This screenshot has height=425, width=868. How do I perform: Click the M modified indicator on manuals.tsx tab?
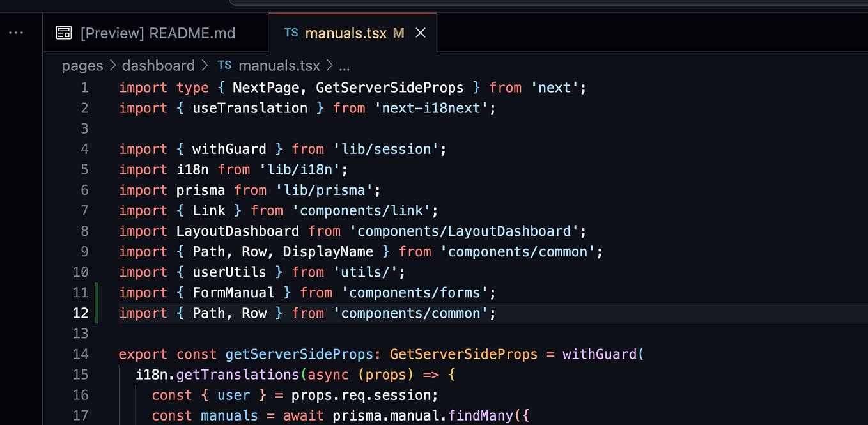click(x=399, y=33)
